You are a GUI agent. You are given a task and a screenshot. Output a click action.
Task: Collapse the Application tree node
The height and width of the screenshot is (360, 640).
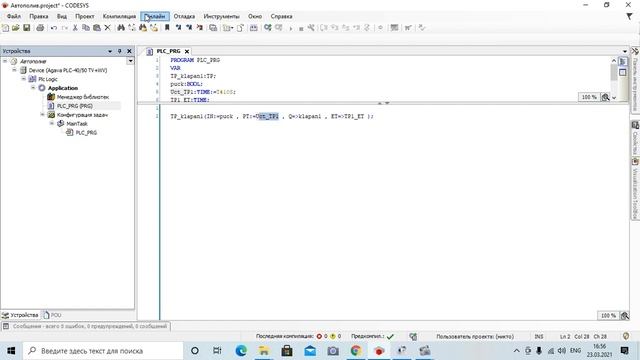coord(33,88)
